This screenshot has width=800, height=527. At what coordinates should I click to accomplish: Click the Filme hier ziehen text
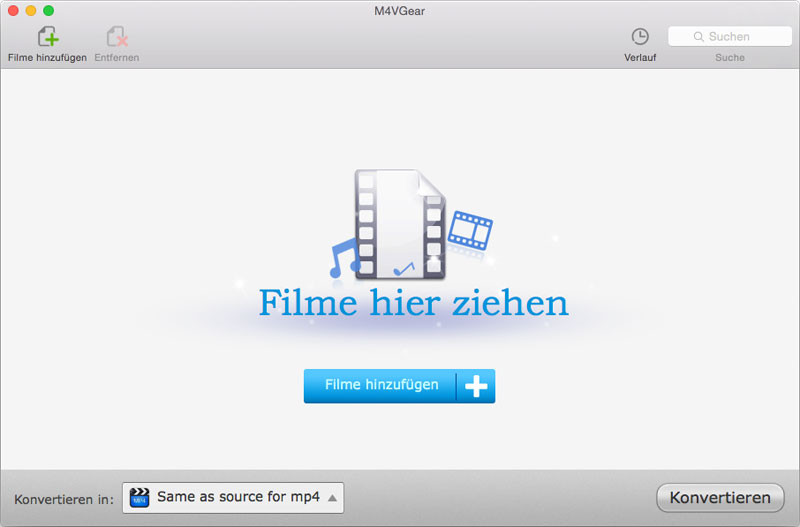point(413,303)
